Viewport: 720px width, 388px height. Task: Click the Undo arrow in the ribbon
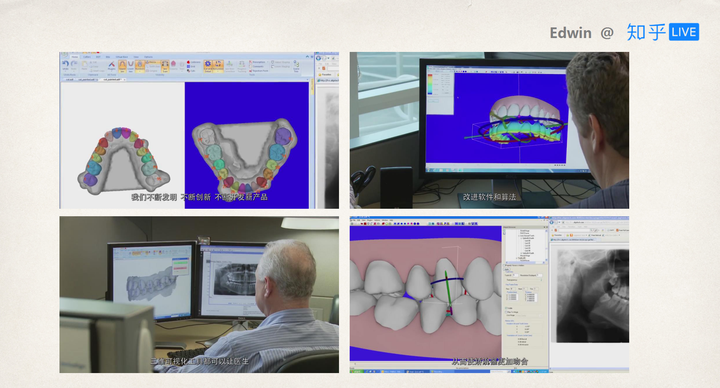[66, 64]
